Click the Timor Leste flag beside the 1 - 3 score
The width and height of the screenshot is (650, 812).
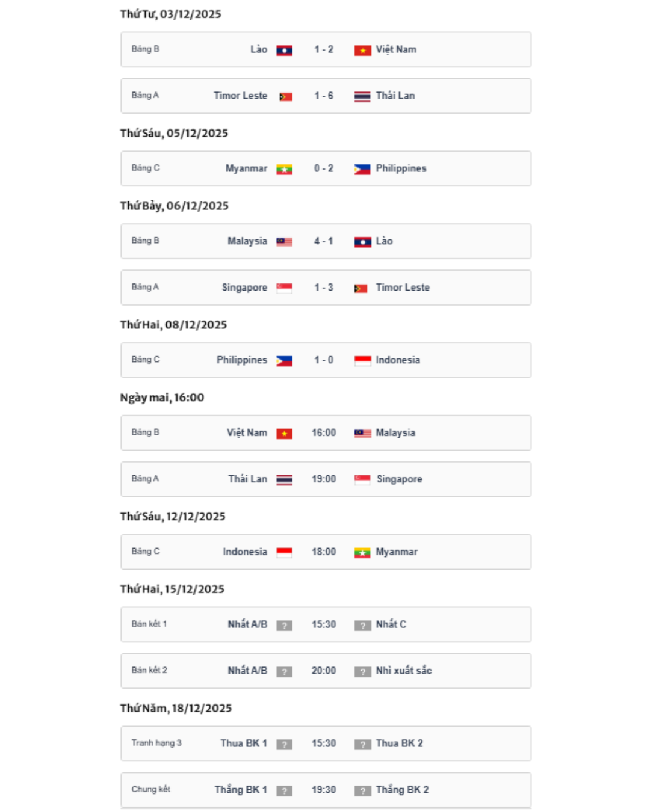pos(361,288)
